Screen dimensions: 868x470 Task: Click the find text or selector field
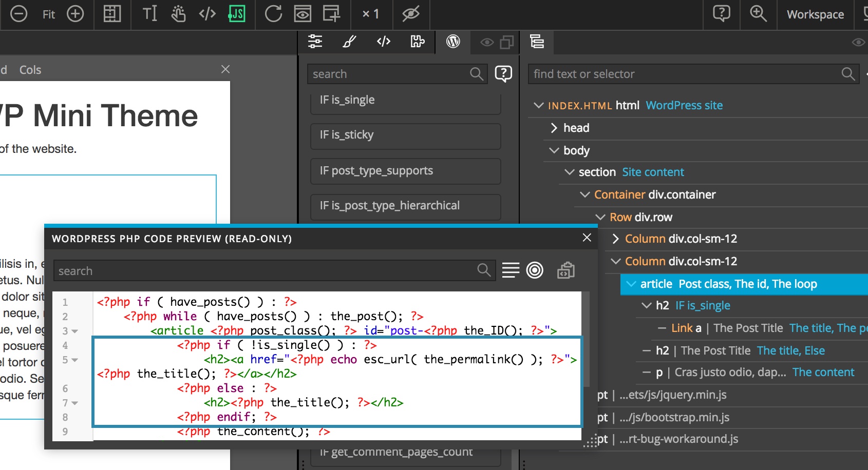point(693,74)
